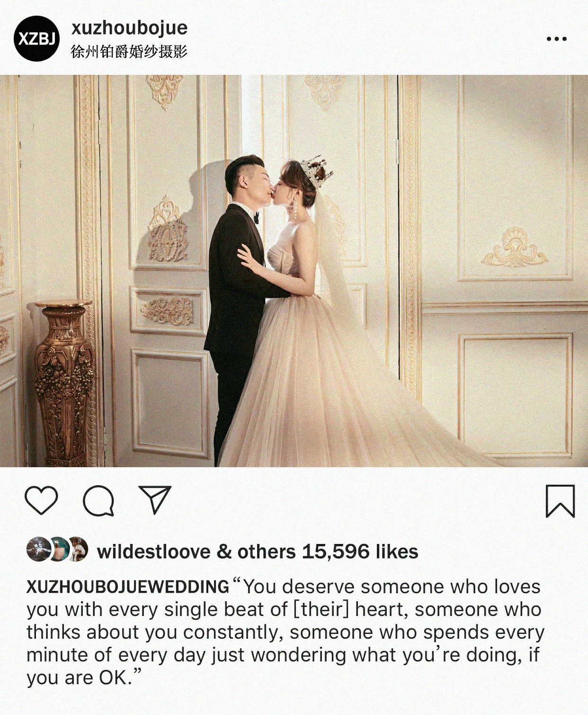Click the wedding couple photo
Image resolution: width=588 pixels, height=715 pixels.
click(294, 271)
